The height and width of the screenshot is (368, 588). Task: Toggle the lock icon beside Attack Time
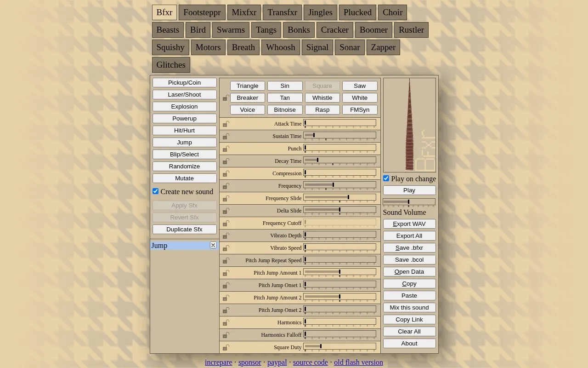pos(226,124)
